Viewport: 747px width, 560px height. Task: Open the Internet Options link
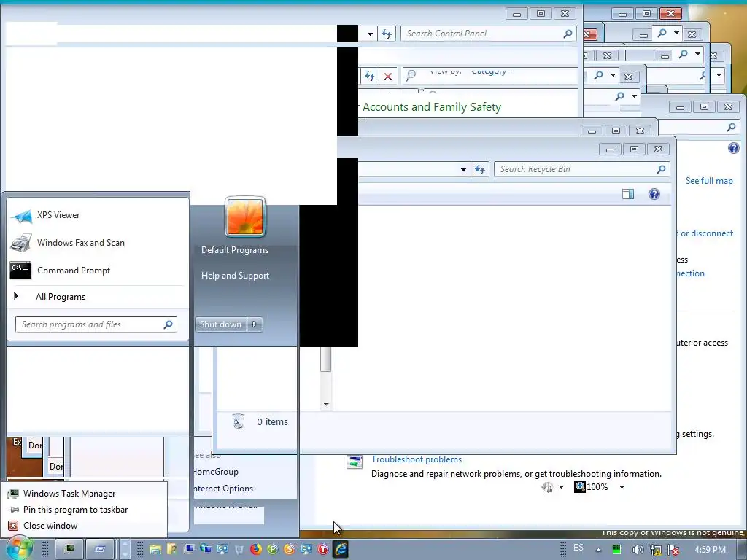pyautogui.click(x=223, y=488)
